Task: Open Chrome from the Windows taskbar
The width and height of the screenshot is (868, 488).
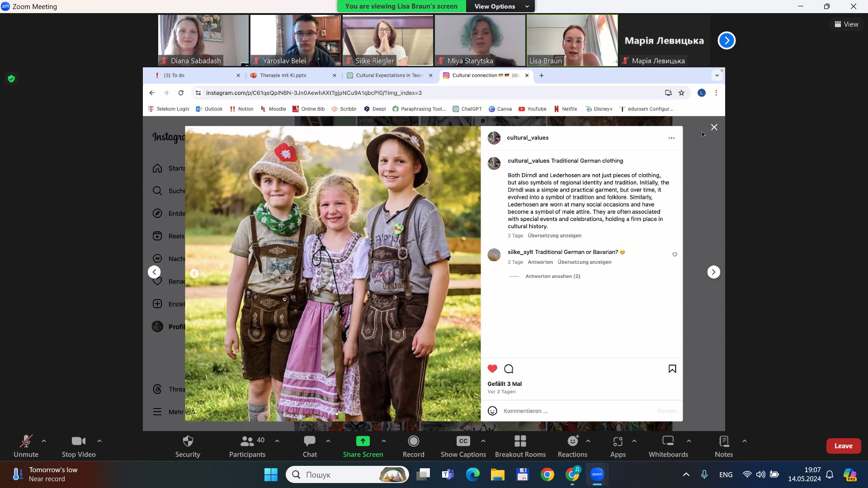Action: pos(547,474)
